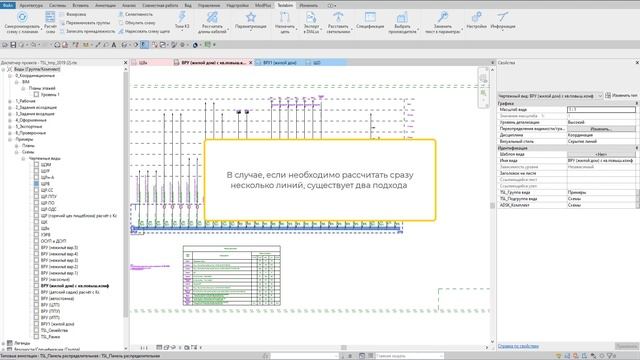
Task: Collapse the Чертежные виды node
Action: 23,158
